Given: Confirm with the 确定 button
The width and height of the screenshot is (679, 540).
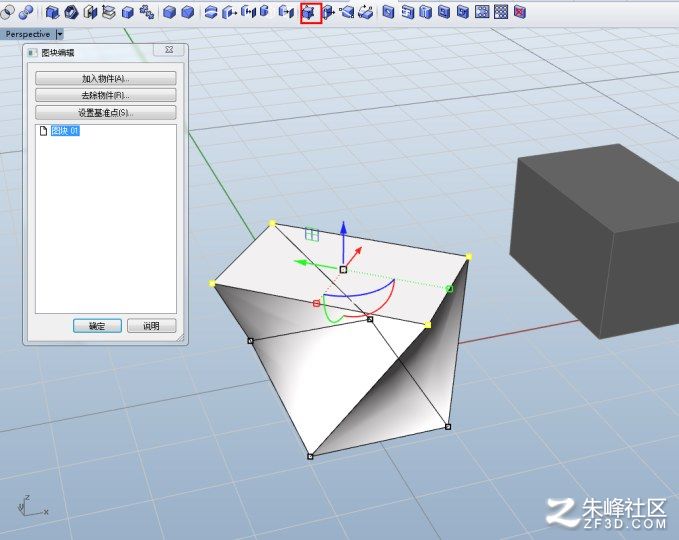Looking at the screenshot, I should coord(97,326).
